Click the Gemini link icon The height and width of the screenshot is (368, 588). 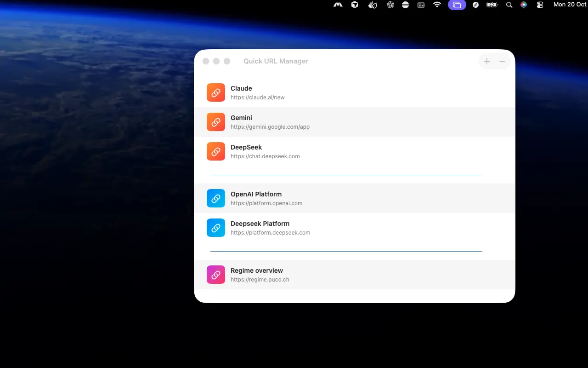click(x=215, y=122)
